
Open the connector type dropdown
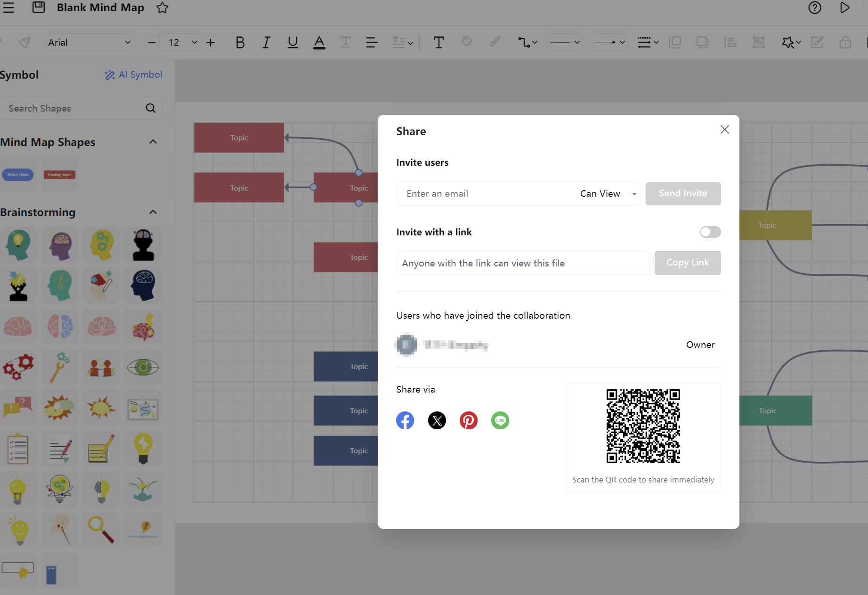click(527, 42)
